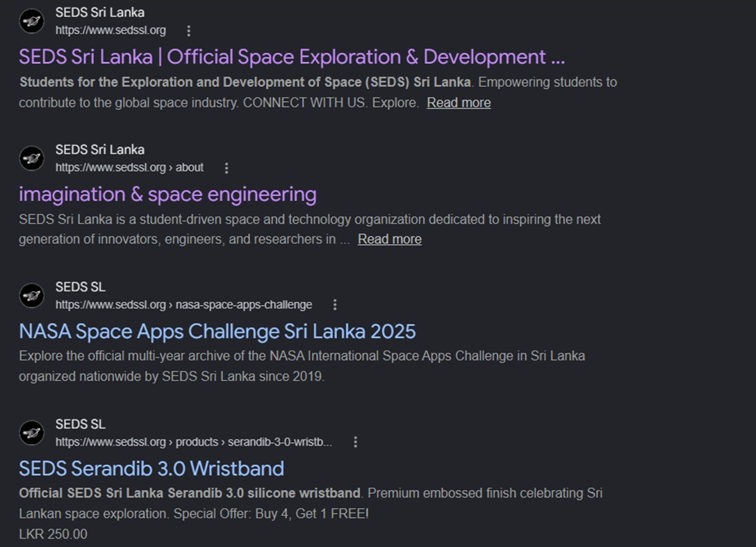This screenshot has height=547, width=756.
Task: Click the favicon beside serandib-3-0-wristband result
Action: coord(32,433)
